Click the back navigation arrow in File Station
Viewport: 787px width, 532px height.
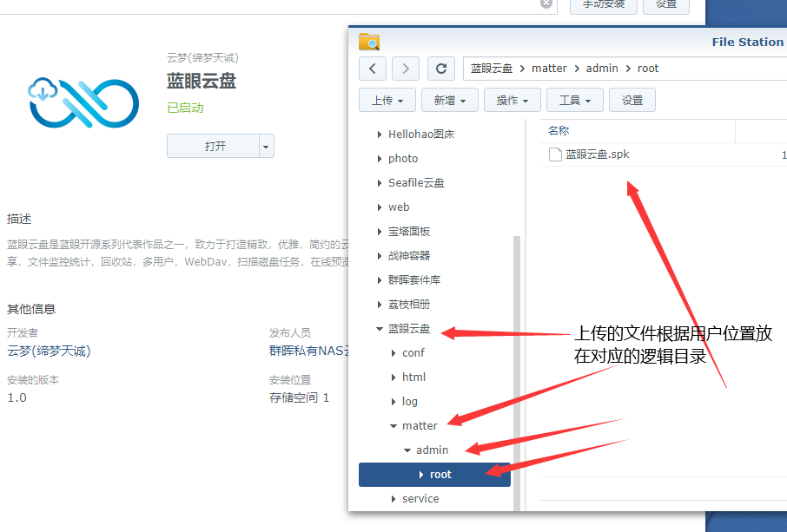pyautogui.click(x=373, y=68)
